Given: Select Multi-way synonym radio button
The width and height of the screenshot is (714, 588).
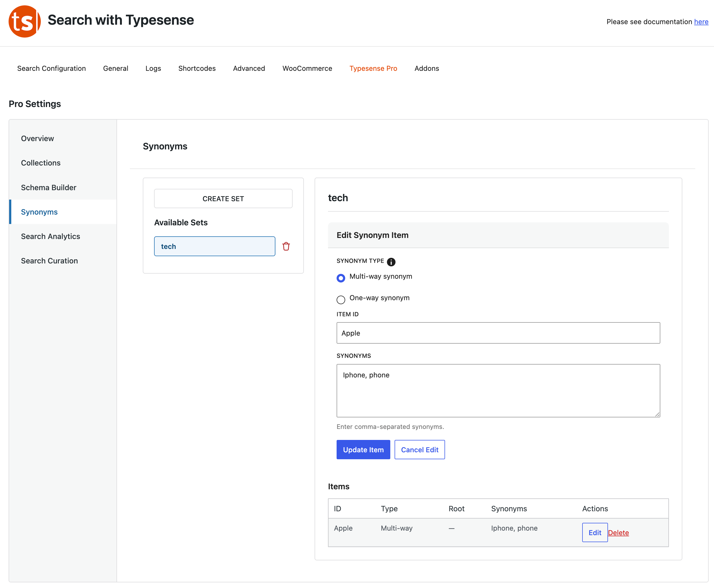Looking at the screenshot, I should (x=341, y=278).
